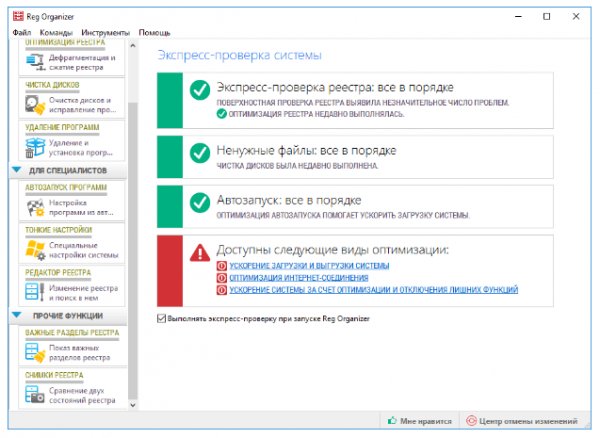Image resolution: width=600 pixels, height=438 pixels.
Task: Open Центр отмены изменений
Action: coord(522,421)
